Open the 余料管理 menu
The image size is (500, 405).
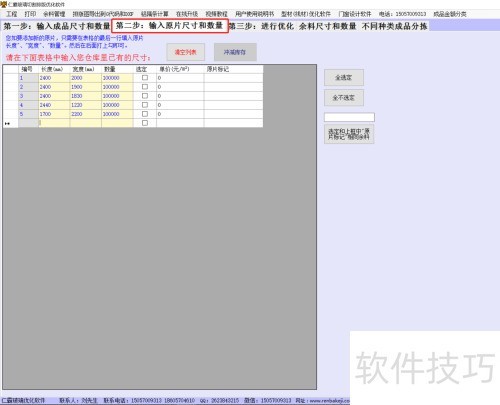tap(54, 14)
